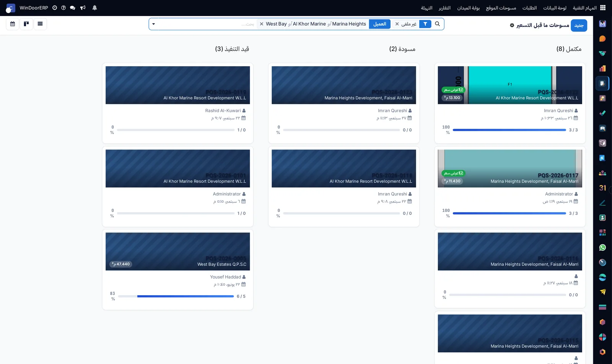Image resolution: width=612 pixels, height=364 pixels.
Task: Open the blue dollar invoice app icon
Action: click(x=602, y=158)
